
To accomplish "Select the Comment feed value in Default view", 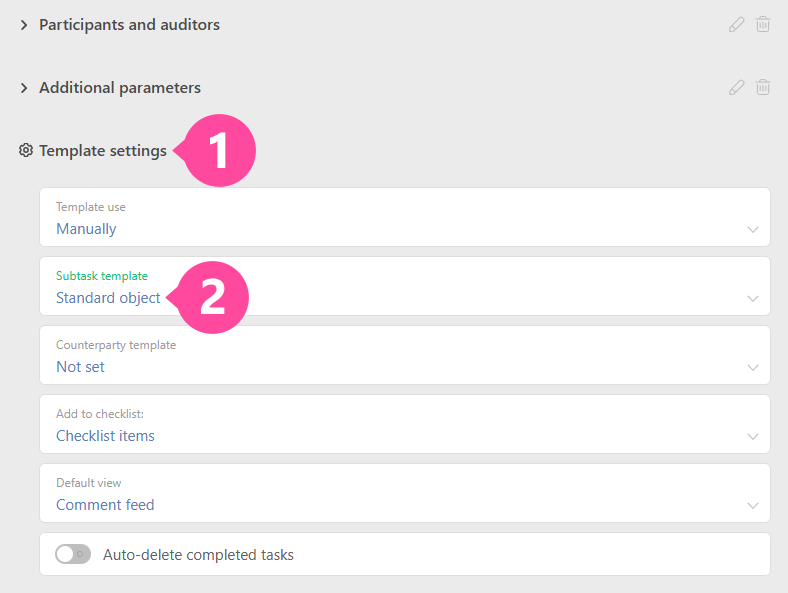I will click(105, 505).
